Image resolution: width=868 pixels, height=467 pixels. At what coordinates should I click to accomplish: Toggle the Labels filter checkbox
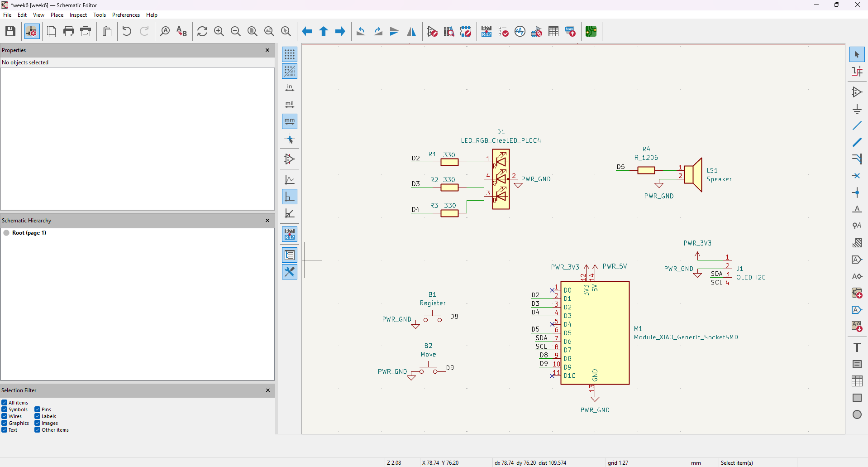pos(38,416)
